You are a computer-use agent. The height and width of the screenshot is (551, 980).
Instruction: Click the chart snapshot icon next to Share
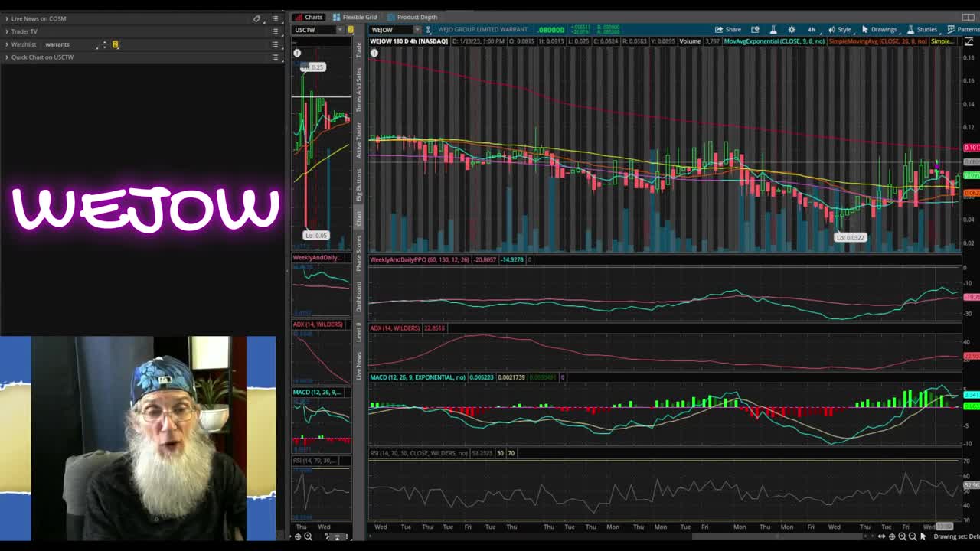755,30
